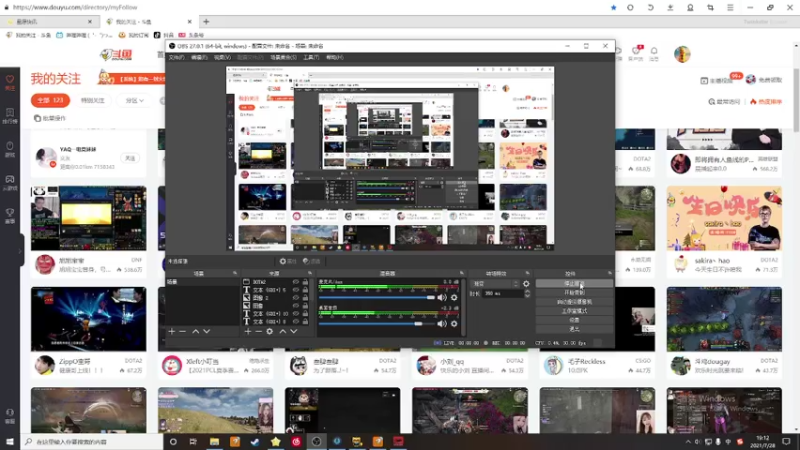Click the Windows Start button
This screenshot has width=800, height=450.
tap(10, 442)
